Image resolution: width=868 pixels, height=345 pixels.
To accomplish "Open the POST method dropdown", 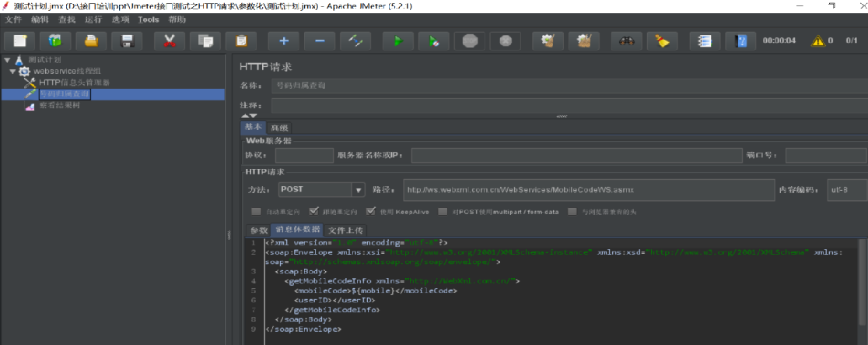I will point(359,189).
